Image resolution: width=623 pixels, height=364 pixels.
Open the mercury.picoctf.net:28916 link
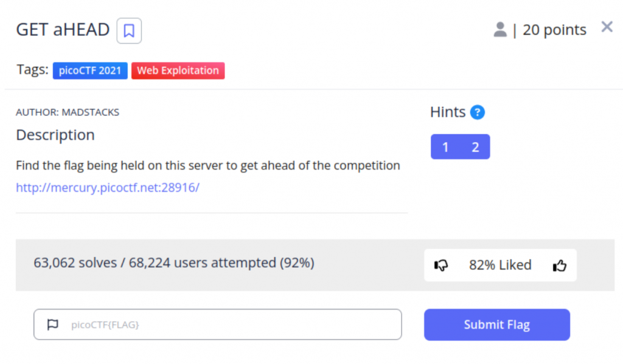(108, 187)
